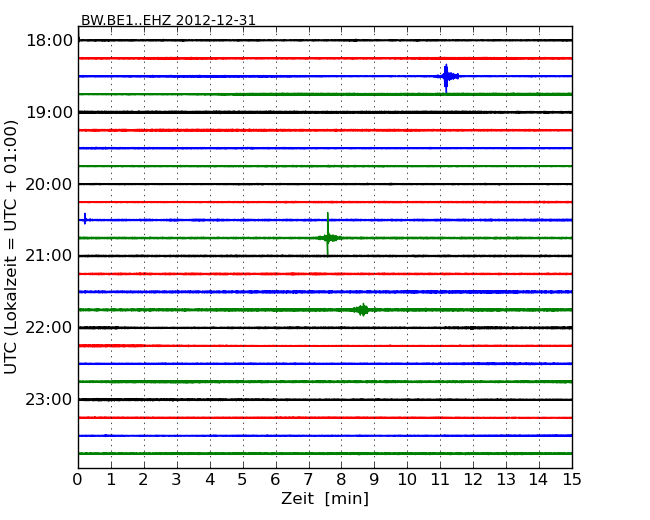This screenshot has width=650, height=520.
Task: Click x-axis tick label 15
Action: coord(572,479)
